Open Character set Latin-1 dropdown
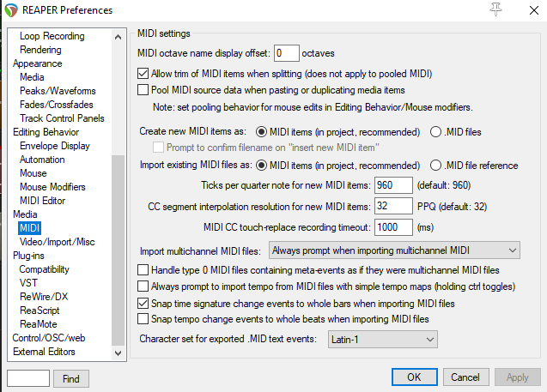The image size is (547, 392). [383, 340]
